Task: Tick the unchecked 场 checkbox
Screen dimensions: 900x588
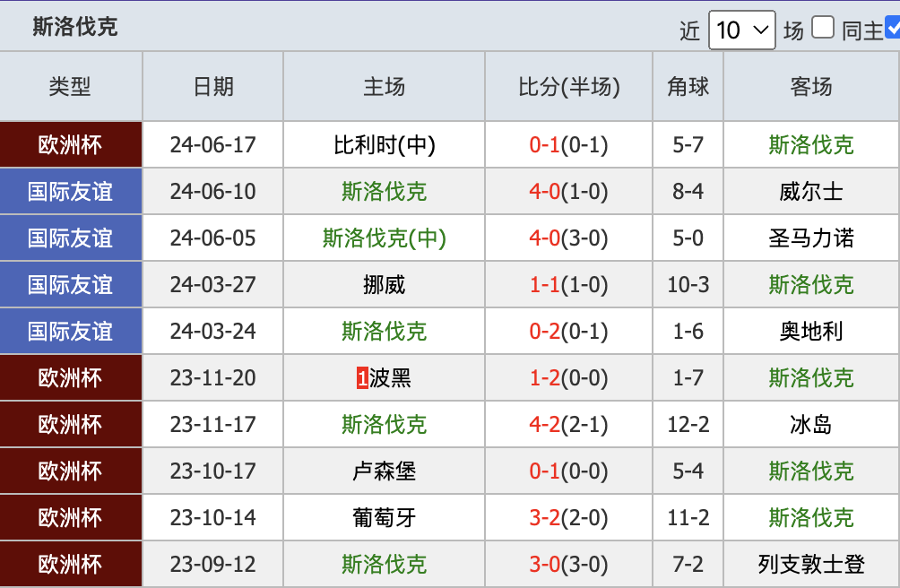Action: click(x=823, y=28)
